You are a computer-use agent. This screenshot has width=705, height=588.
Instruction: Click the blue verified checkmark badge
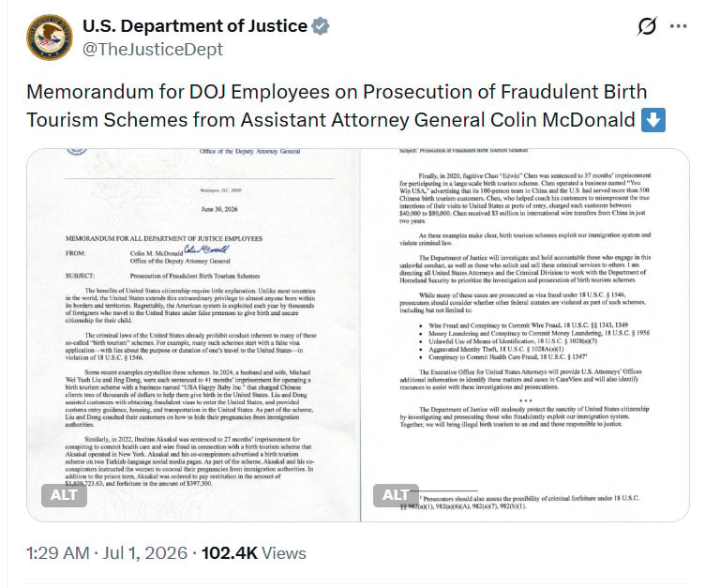click(321, 26)
